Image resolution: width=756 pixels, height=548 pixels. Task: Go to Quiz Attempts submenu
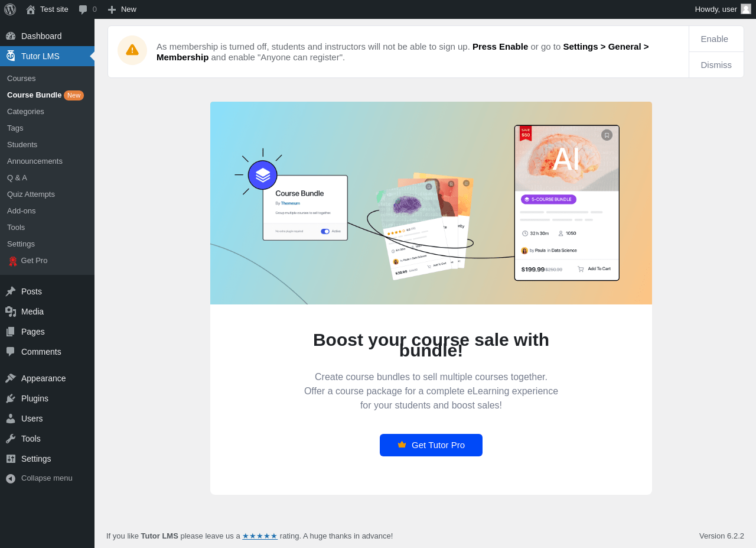tap(31, 194)
